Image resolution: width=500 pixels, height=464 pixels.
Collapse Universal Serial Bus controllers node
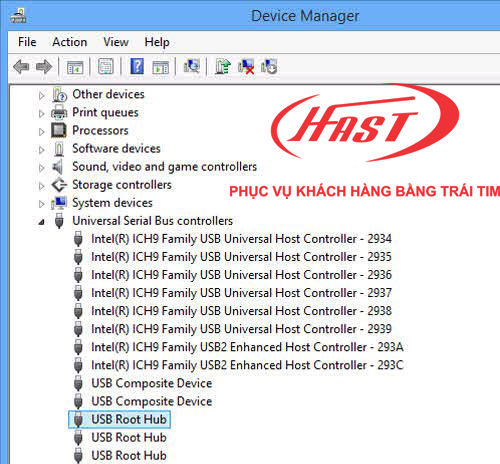tap(41, 222)
